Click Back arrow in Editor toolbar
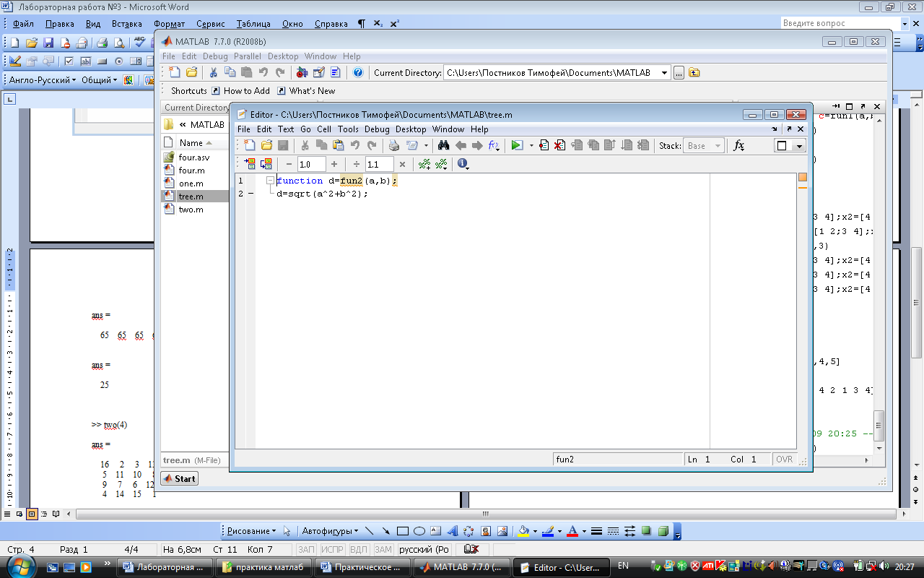 (x=461, y=145)
